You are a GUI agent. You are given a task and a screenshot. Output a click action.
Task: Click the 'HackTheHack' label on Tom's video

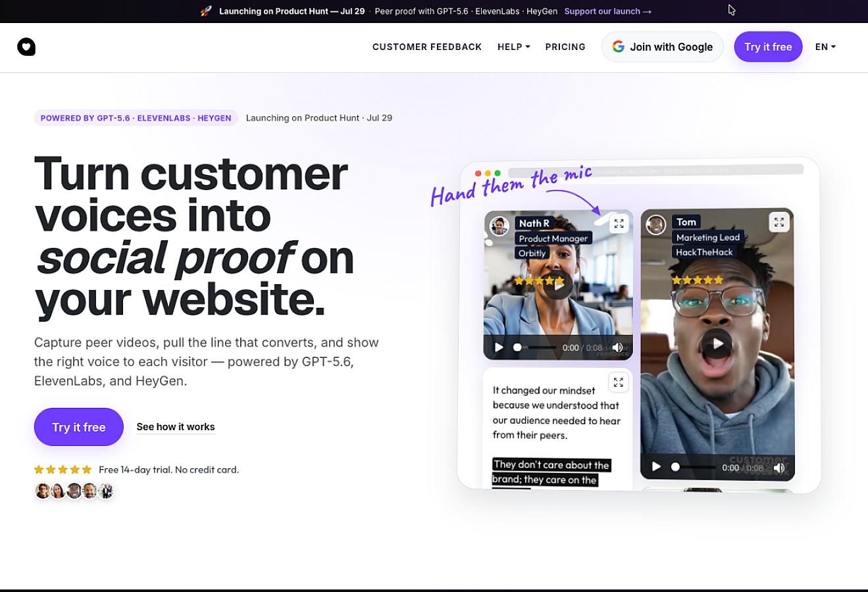click(x=704, y=252)
